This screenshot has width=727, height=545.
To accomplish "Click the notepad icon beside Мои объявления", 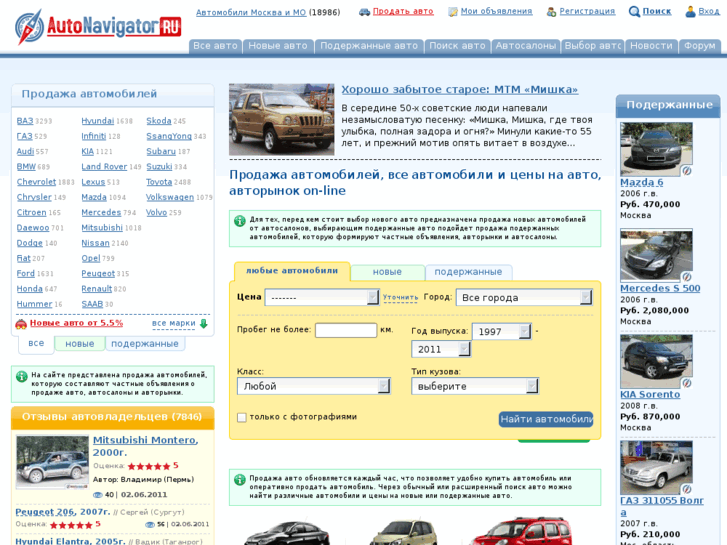I will click(x=453, y=12).
